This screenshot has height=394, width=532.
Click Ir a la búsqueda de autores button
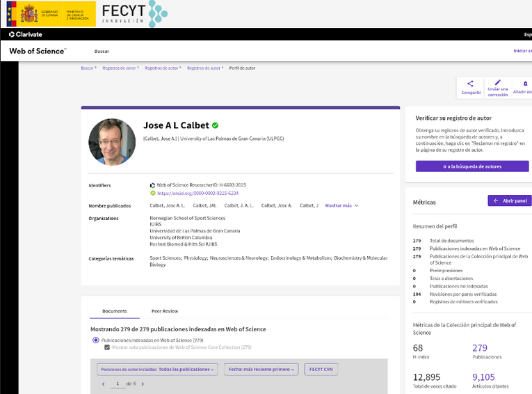[472, 166]
